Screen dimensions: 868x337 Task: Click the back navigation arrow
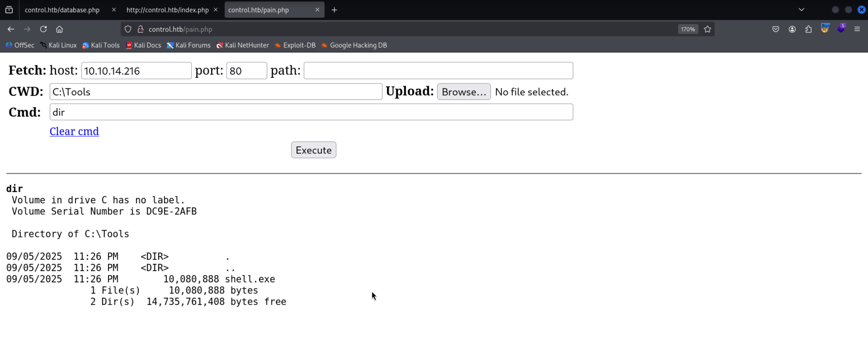point(11,29)
